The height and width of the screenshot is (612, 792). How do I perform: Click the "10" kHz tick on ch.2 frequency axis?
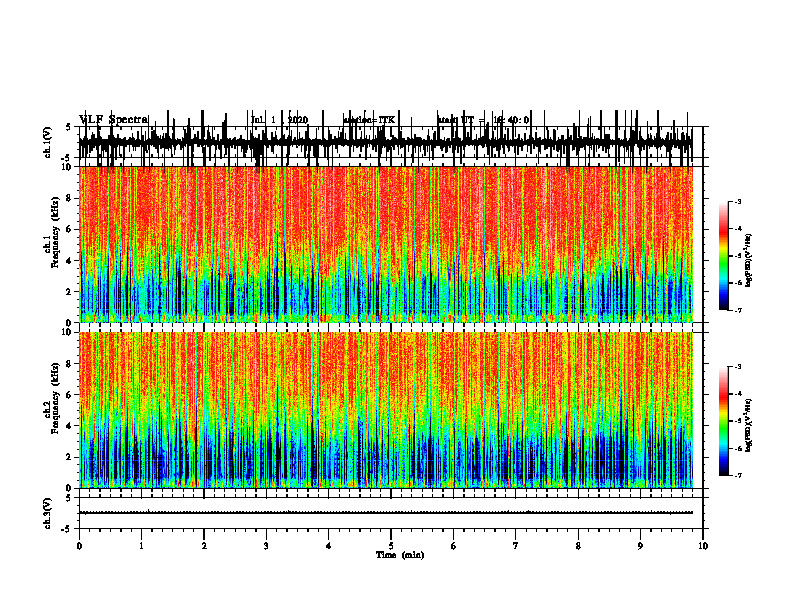pos(68,332)
